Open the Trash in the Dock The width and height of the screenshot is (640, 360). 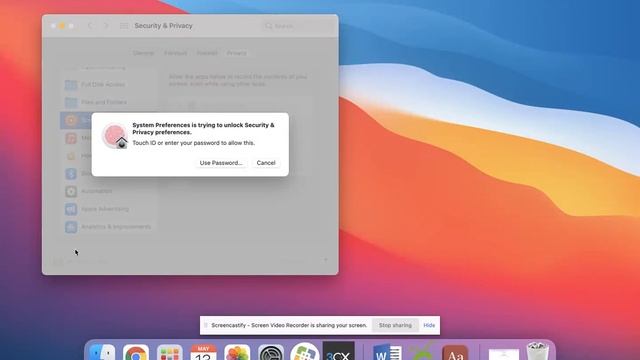pos(538,351)
